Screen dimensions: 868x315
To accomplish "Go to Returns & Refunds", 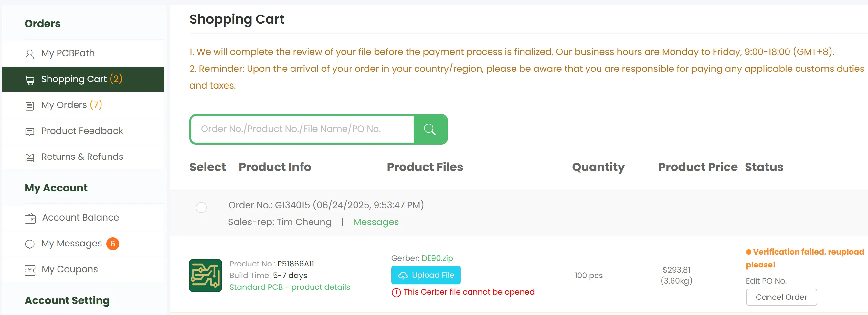I will (x=82, y=157).
